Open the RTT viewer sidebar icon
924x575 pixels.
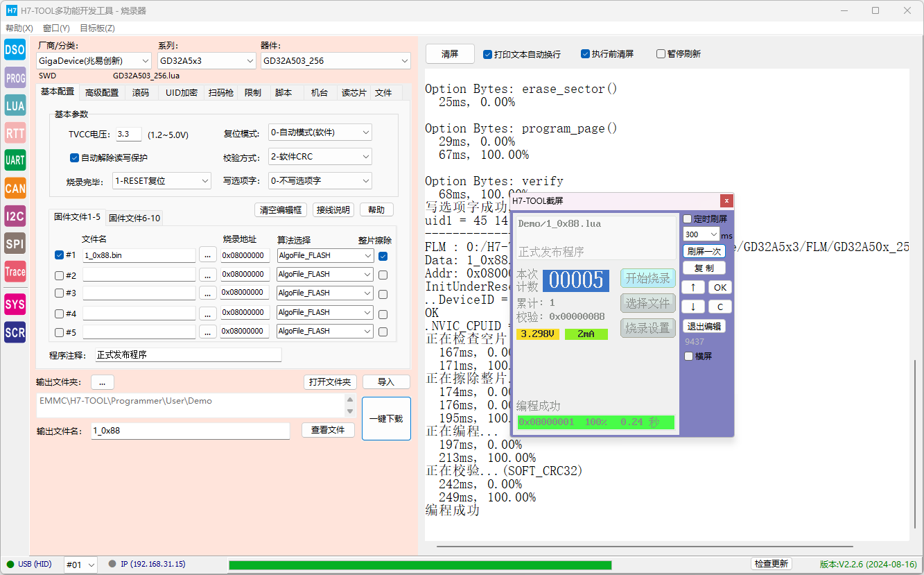click(x=15, y=133)
